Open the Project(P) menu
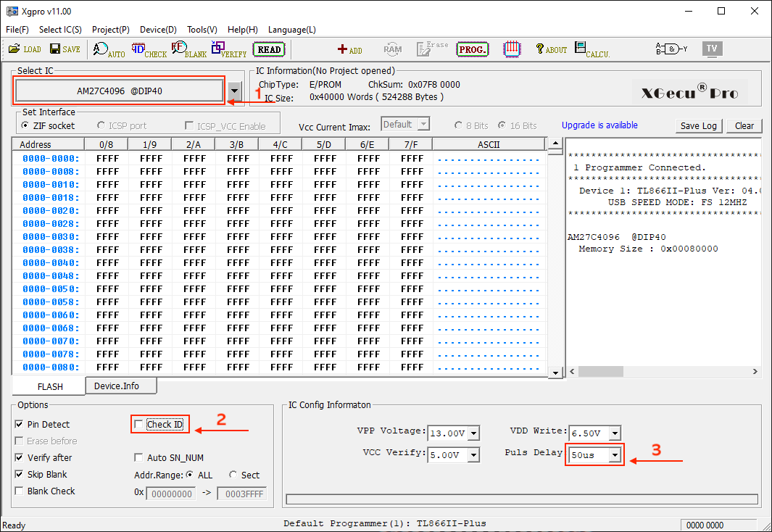The height and width of the screenshot is (532, 772). tap(111, 30)
